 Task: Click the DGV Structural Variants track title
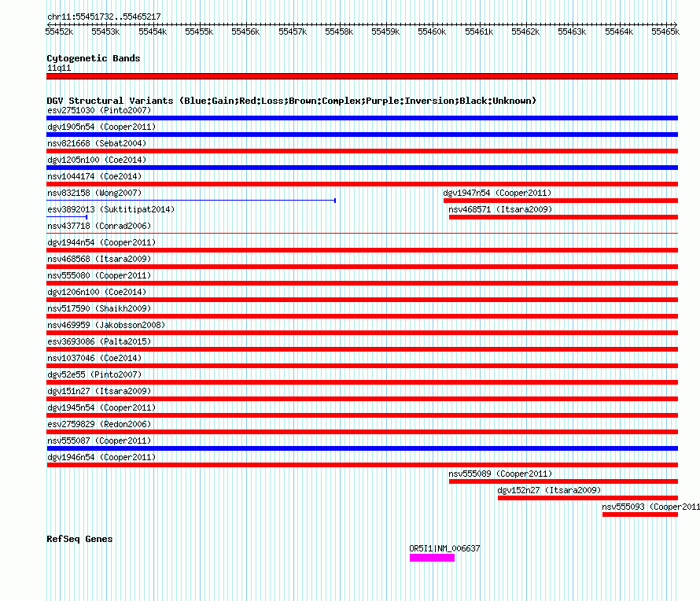(x=291, y=101)
